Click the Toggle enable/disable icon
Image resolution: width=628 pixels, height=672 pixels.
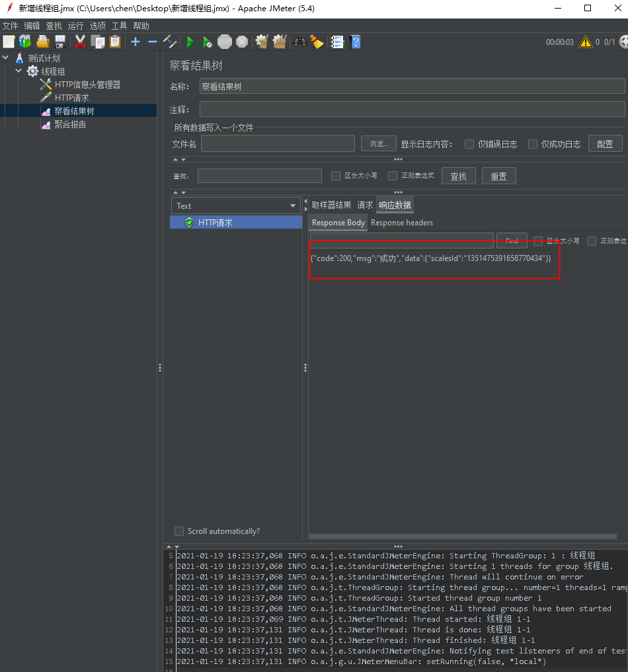(170, 42)
